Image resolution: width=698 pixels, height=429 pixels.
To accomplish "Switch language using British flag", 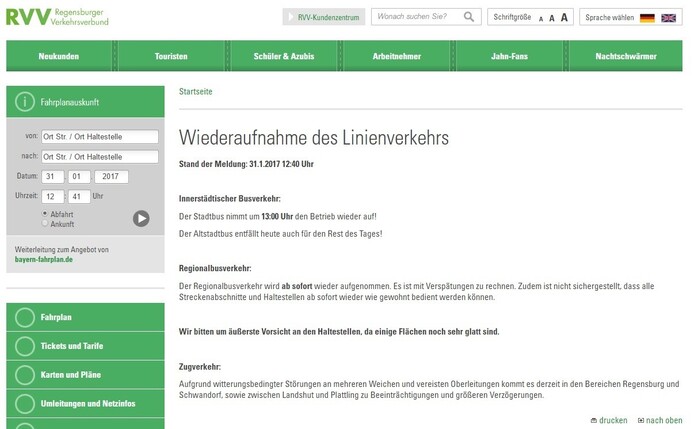I will tap(668, 18).
